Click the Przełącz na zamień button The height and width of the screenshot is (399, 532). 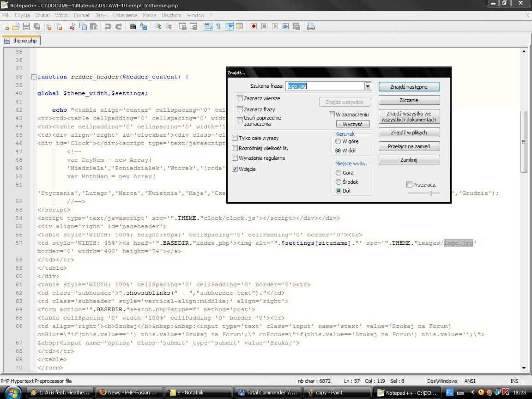[x=409, y=146]
